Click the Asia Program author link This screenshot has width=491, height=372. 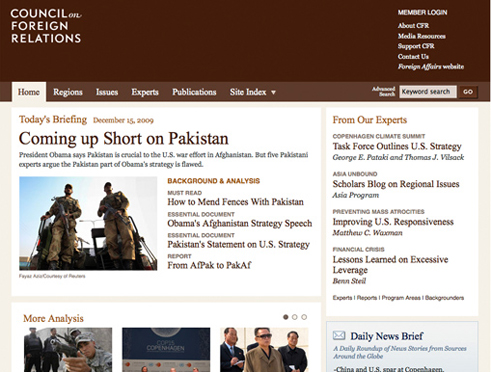(x=355, y=195)
